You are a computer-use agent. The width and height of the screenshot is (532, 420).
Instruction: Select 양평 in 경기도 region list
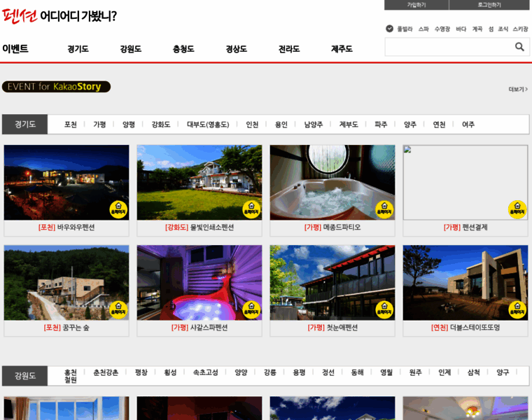(x=129, y=125)
